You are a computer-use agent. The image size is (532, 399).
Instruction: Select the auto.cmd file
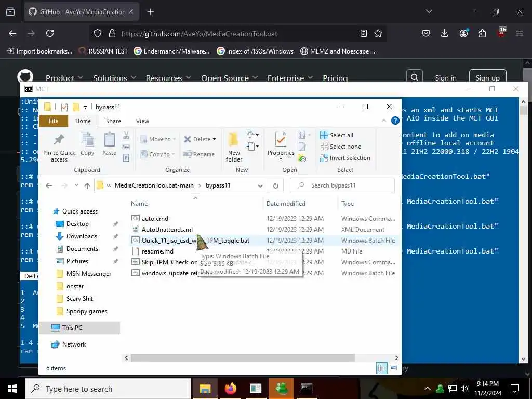coord(155,219)
